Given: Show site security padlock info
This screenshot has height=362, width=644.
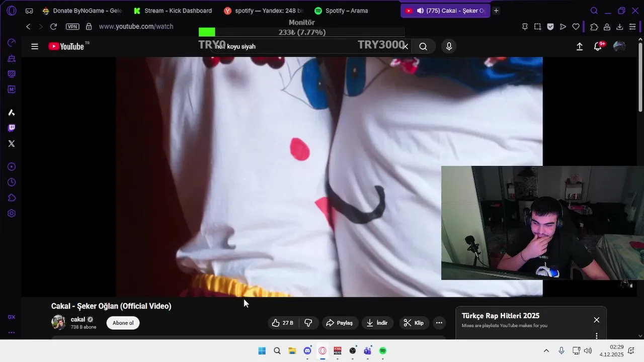Looking at the screenshot, I should point(89,27).
